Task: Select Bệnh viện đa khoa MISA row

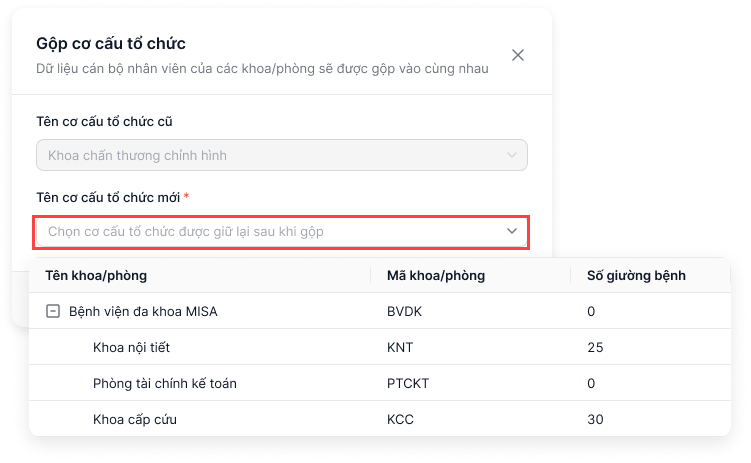Action: (x=380, y=311)
